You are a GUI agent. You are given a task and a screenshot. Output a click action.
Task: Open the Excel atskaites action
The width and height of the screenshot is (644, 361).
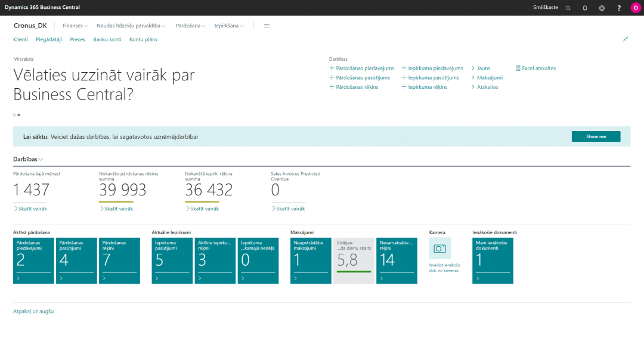(x=535, y=69)
